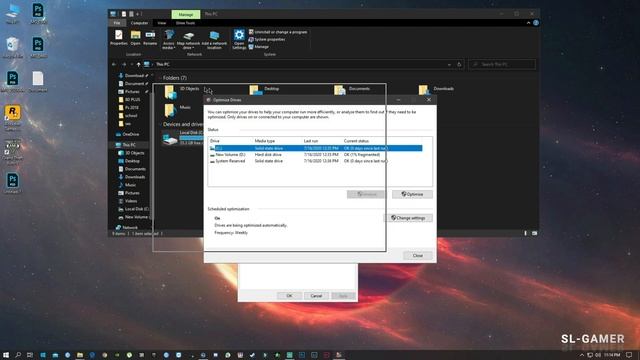Click the Drive column header
The height and width of the screenshot is (360, 640).
coord(215,141)
